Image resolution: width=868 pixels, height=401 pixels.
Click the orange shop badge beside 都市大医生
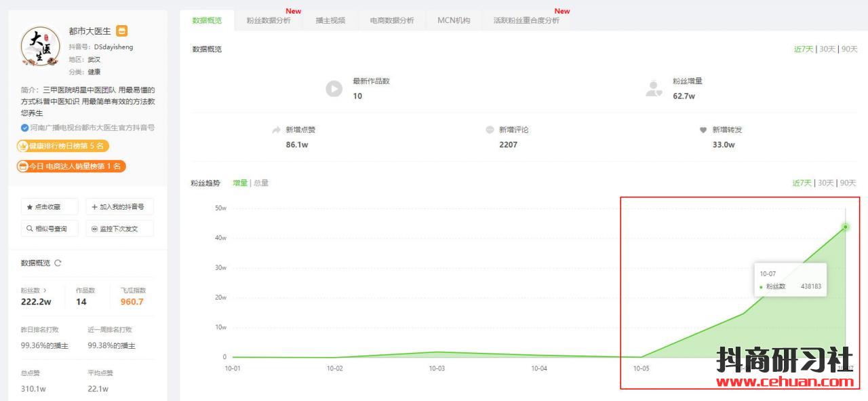pos(121,31)
